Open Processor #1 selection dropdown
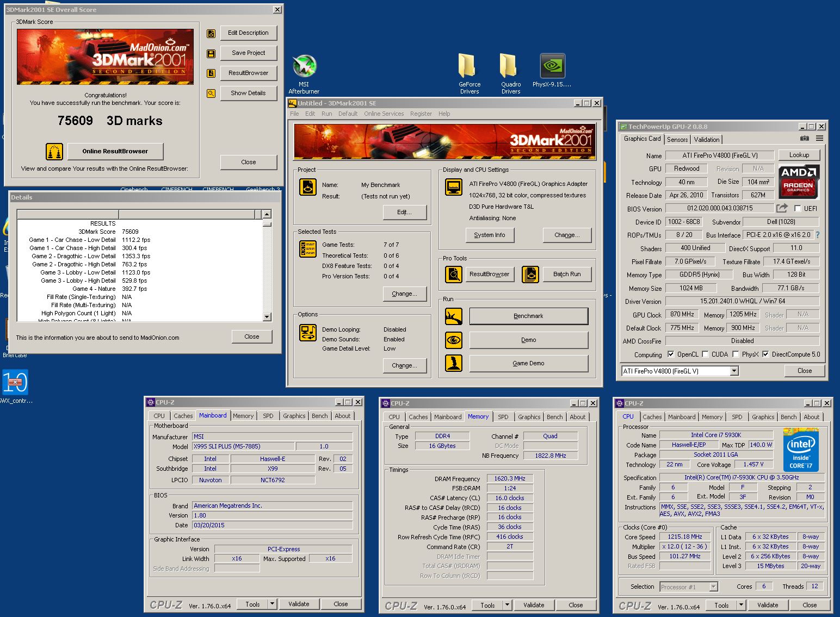 (x=713, y=587)
